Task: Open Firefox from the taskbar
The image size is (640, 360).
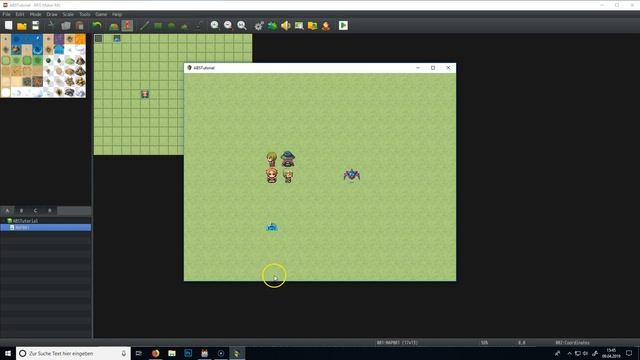Action: (x=156, y=353)
